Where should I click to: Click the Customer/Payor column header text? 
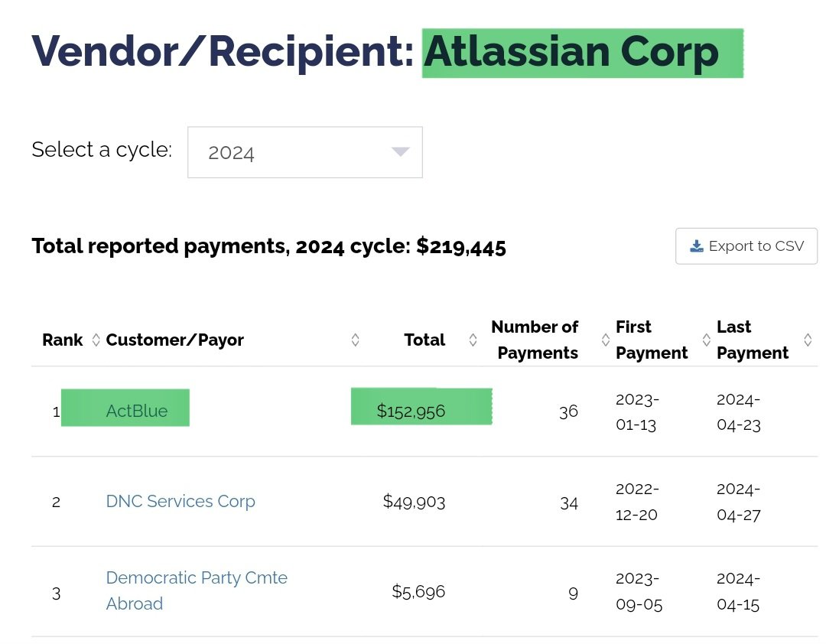click(x=175, y=340)
